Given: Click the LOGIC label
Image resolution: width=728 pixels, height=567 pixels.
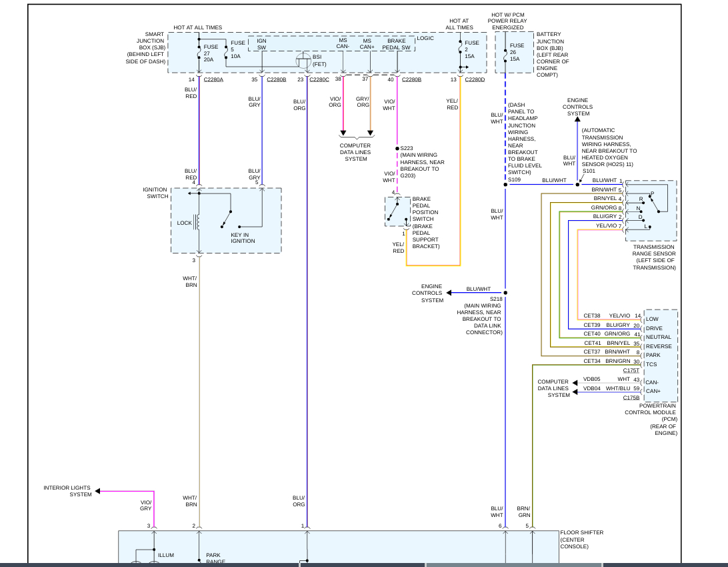Looking at the screenshot, I should pos(425,38).
